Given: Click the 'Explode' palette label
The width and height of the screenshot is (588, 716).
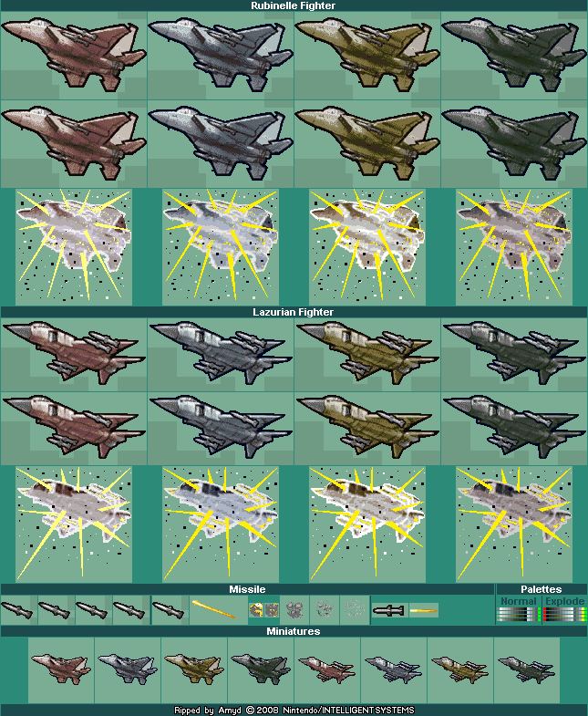Looking at the screenshot, I should [x=565, y=601].
